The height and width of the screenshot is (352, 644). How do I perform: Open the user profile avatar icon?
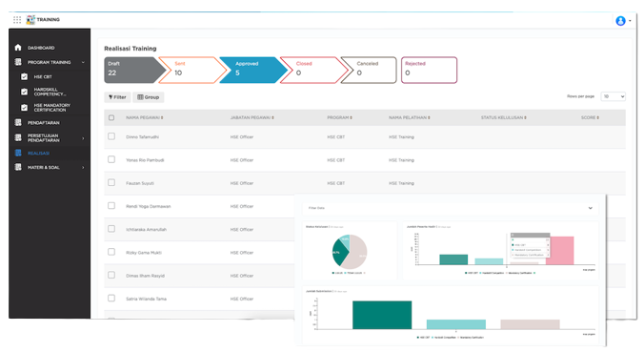[620, 21]
